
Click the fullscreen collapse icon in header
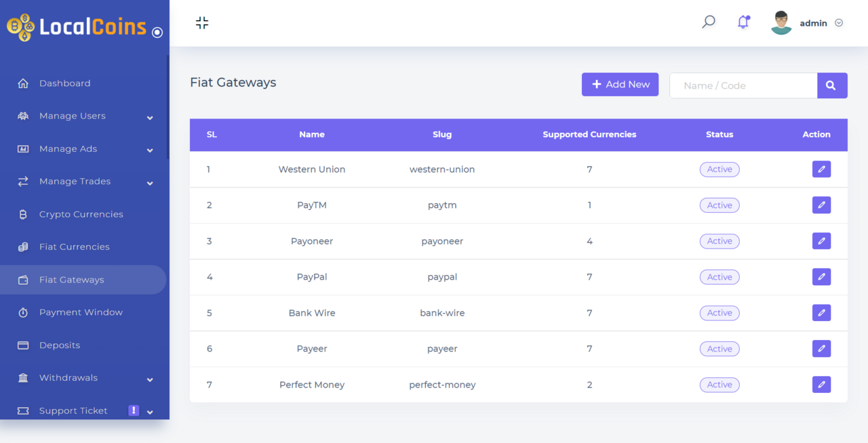(x=202, y=23)
